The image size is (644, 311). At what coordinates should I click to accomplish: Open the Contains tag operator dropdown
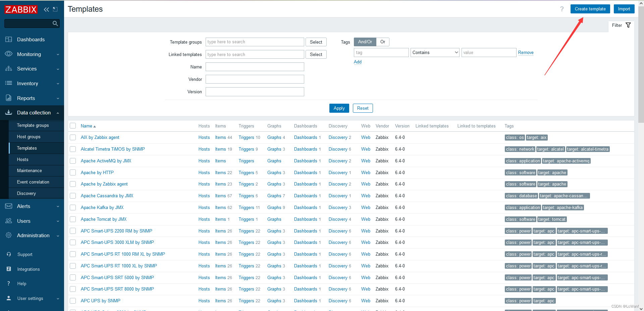click(435, 52)
